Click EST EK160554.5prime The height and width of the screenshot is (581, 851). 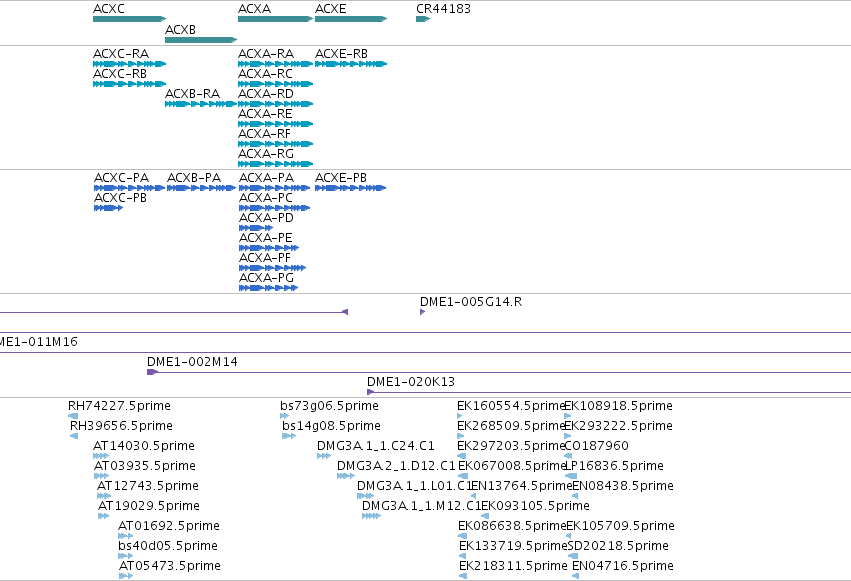(460, 416)
